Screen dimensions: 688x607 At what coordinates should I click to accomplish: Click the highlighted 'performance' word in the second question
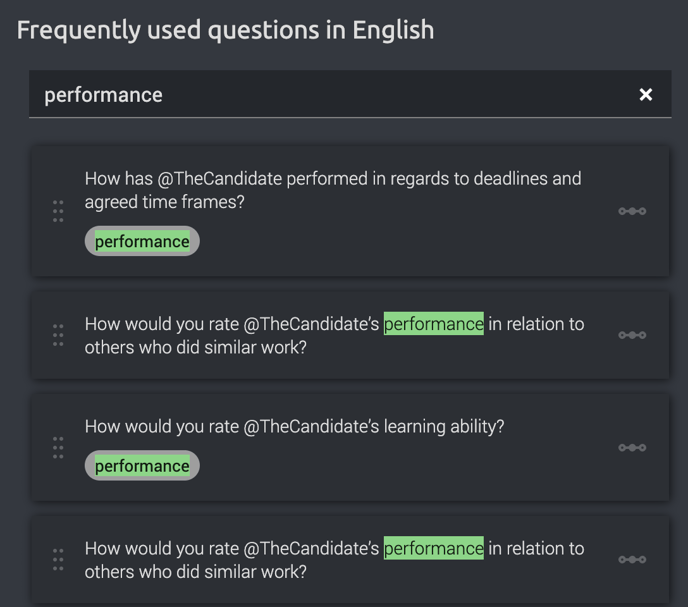click(434, 324)
